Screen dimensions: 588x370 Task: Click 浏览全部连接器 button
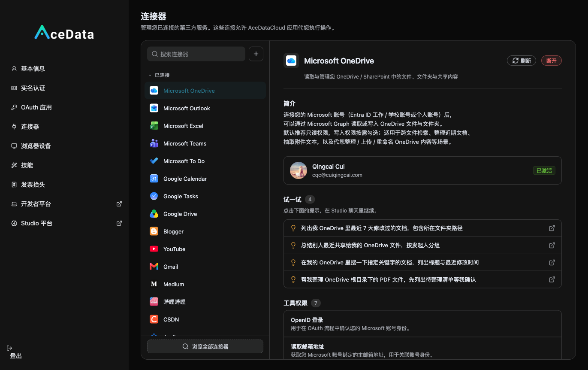(x=205, y=346)
